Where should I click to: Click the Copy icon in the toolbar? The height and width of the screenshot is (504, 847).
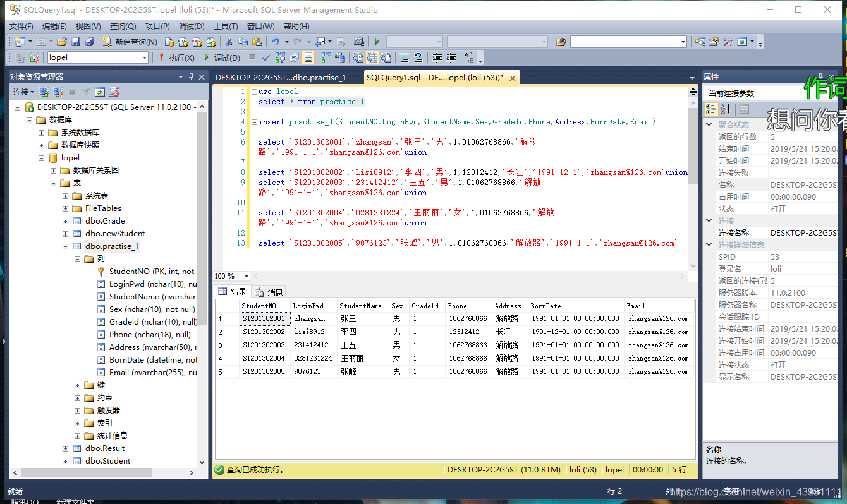[243, 42]
